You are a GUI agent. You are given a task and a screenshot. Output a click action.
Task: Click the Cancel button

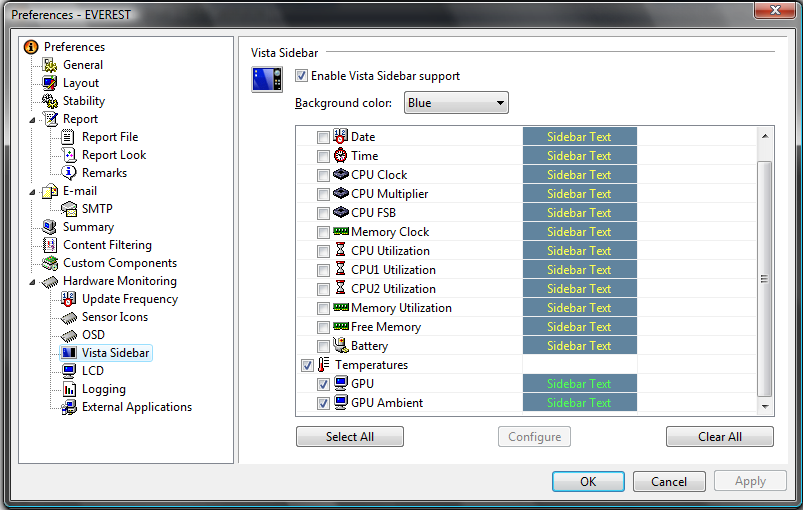tap(669, 481)
